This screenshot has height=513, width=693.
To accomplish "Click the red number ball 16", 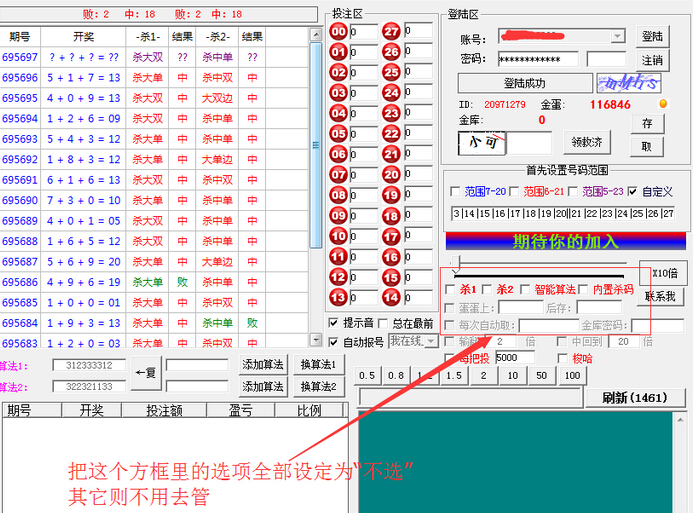I will pyautogui.click(x=391, y=257).
